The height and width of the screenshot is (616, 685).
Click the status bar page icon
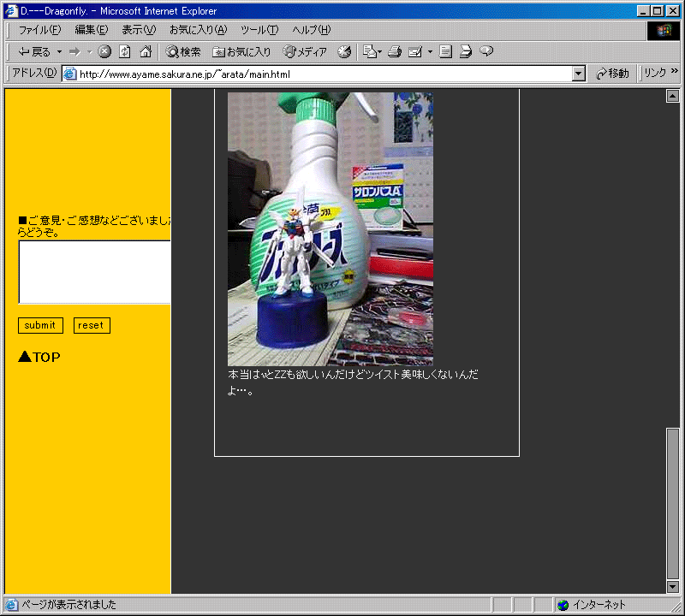click(11, 605)
